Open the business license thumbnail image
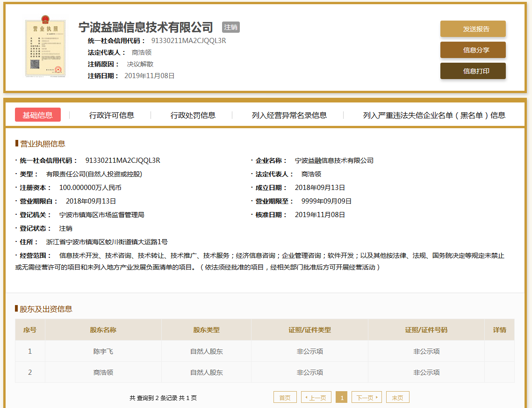The image size is (532, 408). [45, 48]
